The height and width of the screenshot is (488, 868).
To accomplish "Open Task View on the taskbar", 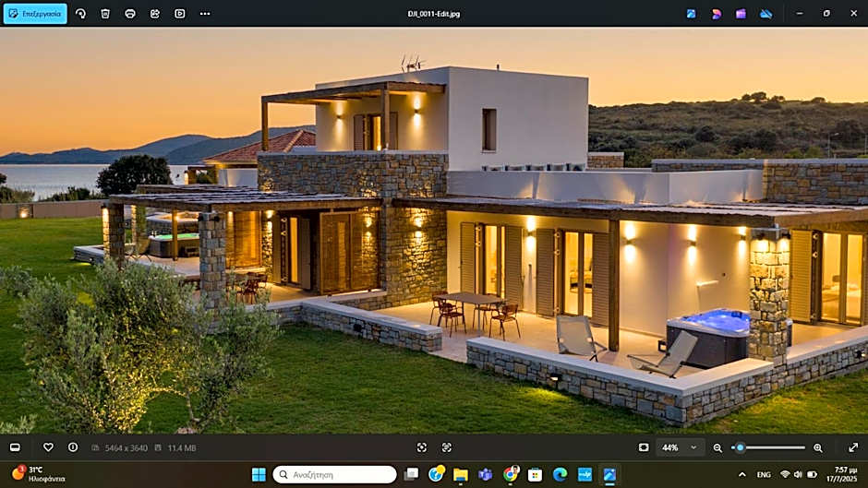I will click(x=411, y=475).
